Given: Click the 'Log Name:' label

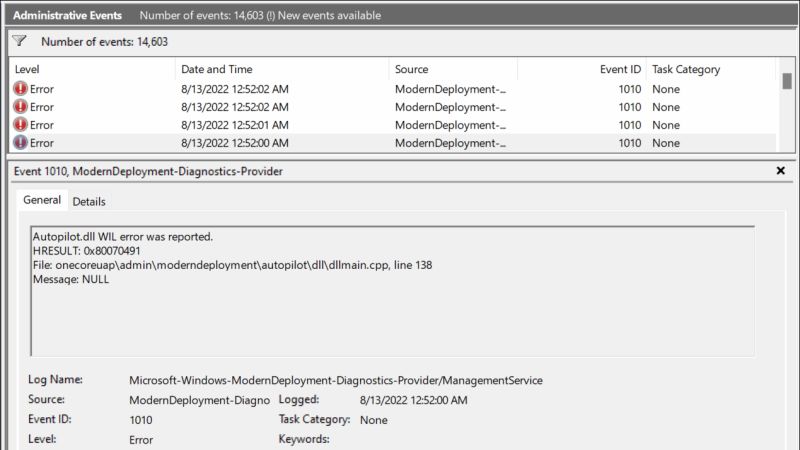Looking at the screenshot, I should click(55, 380).
